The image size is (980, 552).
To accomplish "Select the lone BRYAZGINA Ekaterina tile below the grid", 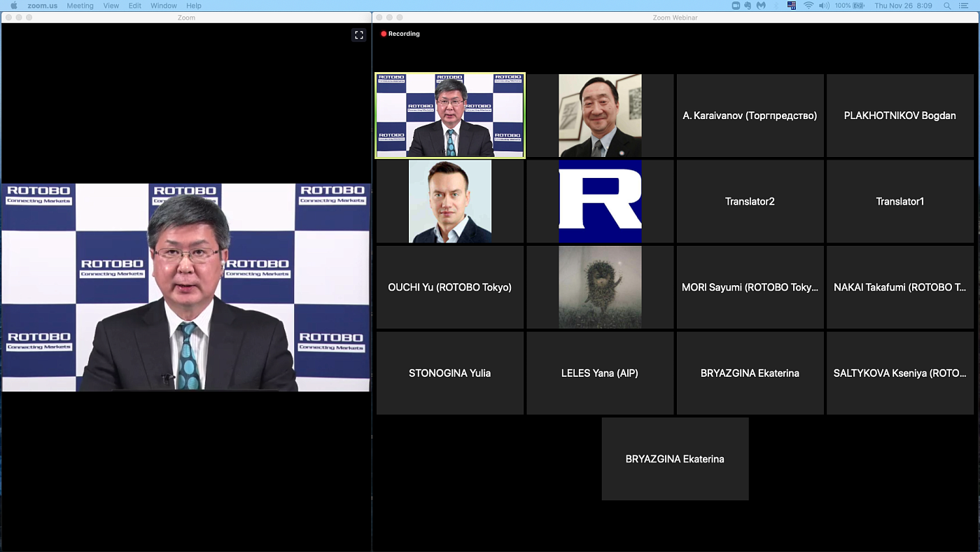I will point(675,459).
